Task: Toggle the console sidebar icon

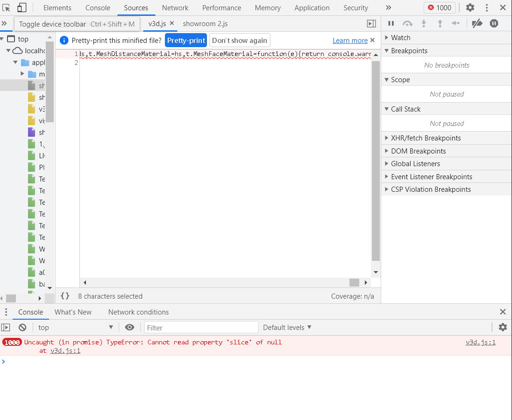Action: coord(6,328)
